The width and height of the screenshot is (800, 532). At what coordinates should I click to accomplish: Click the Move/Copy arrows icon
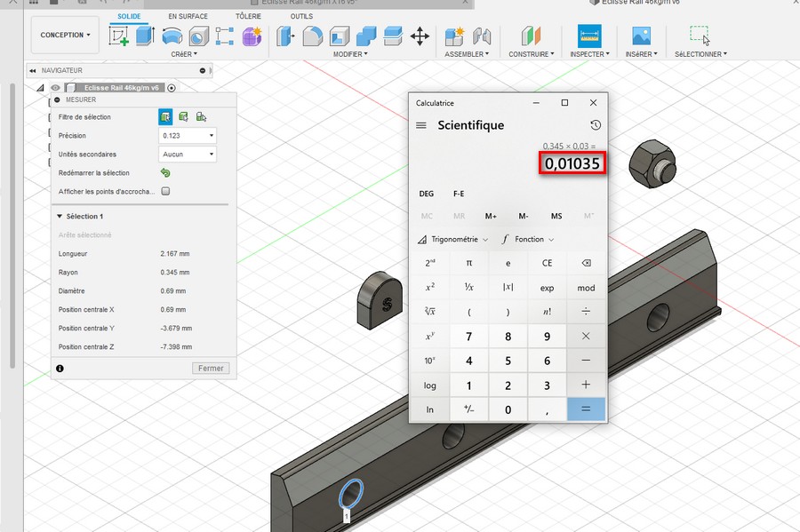(420, 36)
